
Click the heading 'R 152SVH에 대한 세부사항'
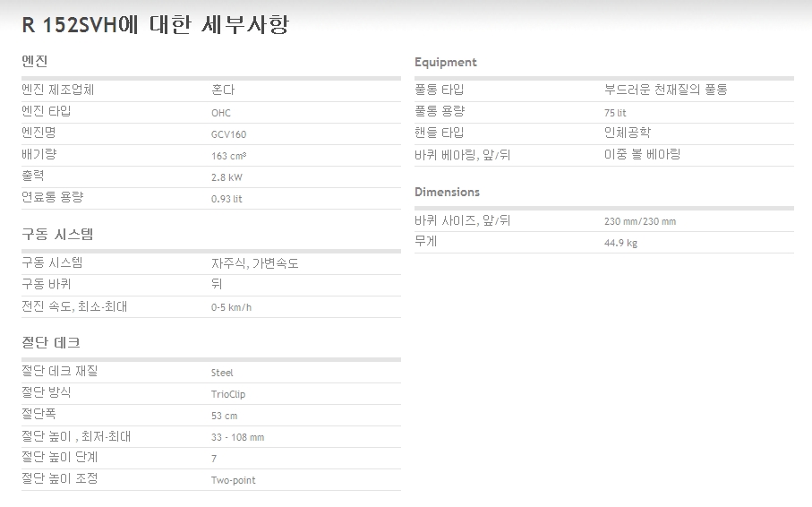pos(156,24)
